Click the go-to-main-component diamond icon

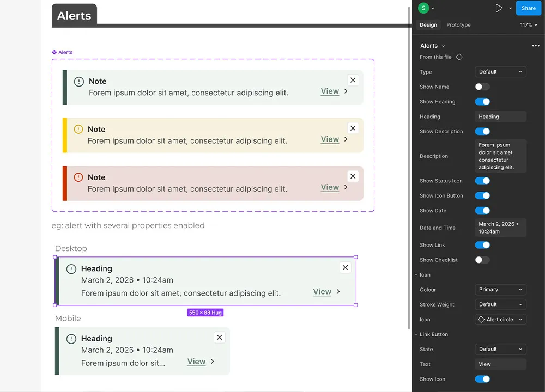click(x=459, y=57)
